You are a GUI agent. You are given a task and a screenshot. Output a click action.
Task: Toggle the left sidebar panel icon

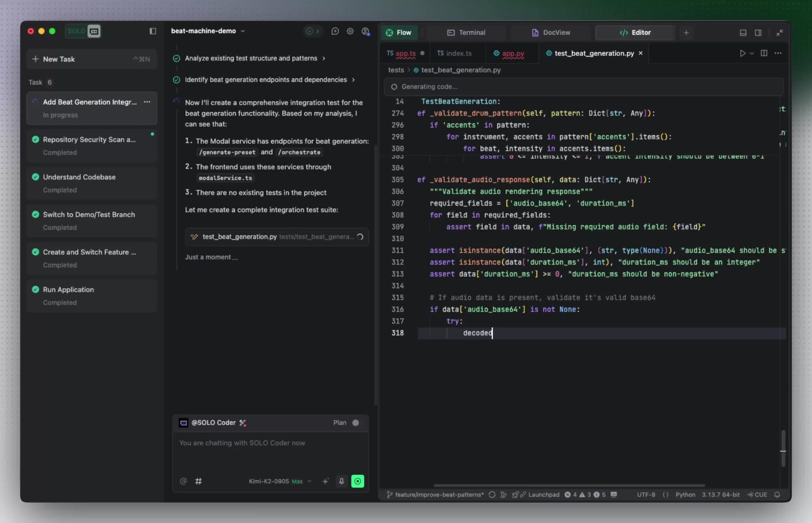(x=153, y=31)
